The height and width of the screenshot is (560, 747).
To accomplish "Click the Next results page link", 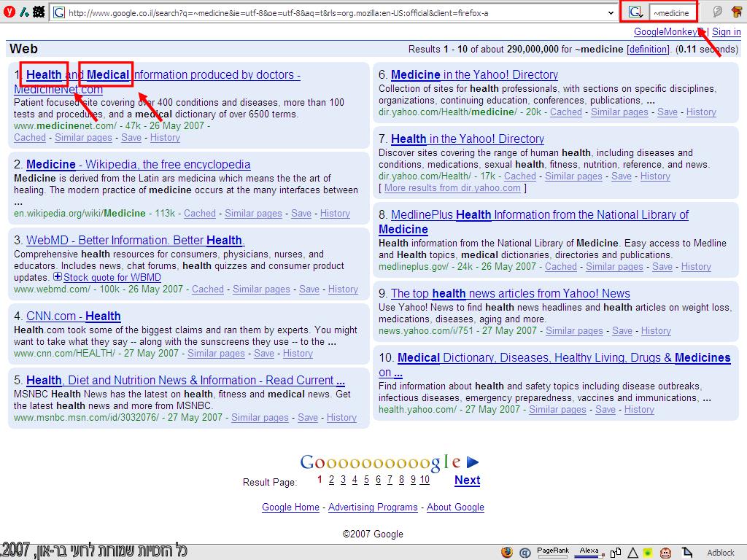I will [468, 480].
